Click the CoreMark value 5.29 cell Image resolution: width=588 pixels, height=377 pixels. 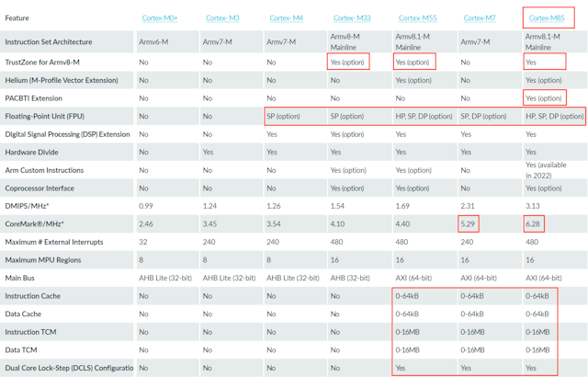pos(469,223)
